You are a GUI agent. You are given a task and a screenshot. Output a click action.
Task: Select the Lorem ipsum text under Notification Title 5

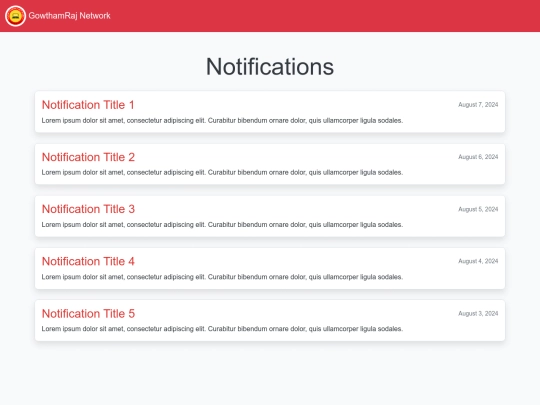click(x=222, y=329)
